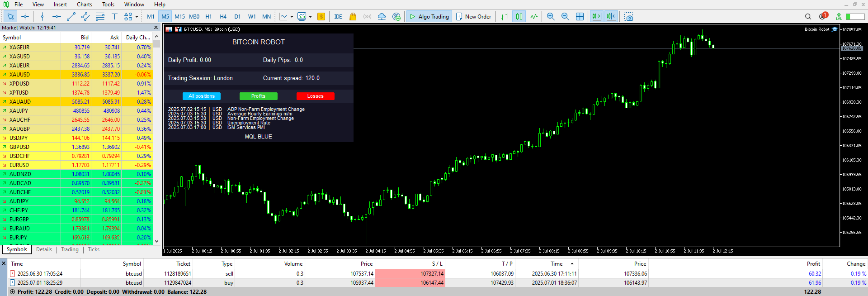
Task: Click the yellow dollar trading icon
Action: pyautogui.click(x=321, y=17)
